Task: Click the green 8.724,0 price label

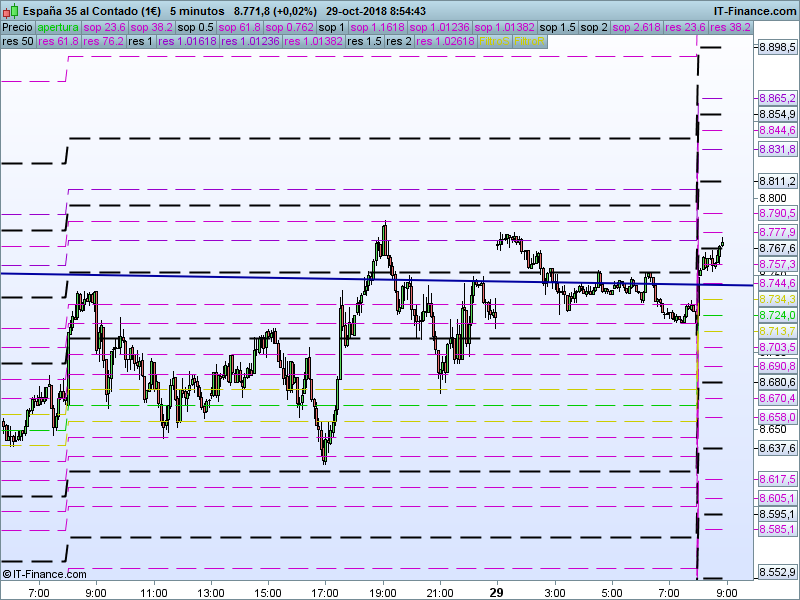Action: 777,315
